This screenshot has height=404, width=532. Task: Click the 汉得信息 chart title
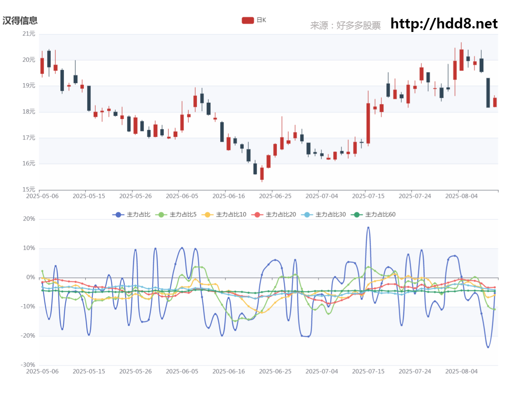[20, 20]
